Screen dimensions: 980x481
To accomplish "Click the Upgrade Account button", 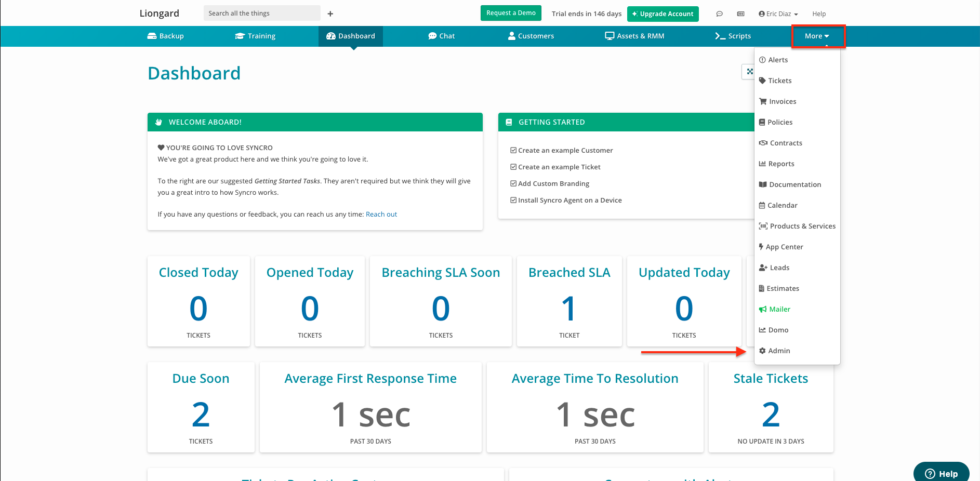I will click(663, 14).
